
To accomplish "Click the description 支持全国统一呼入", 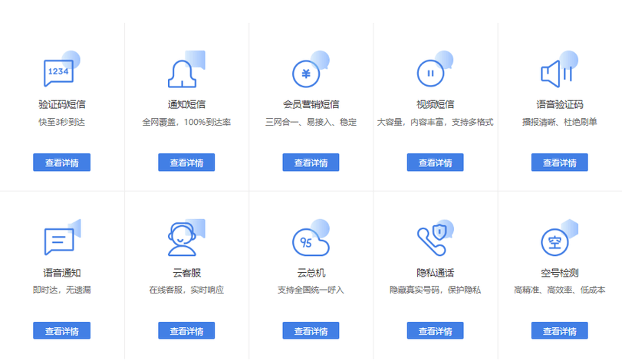I will tap(311, 290).
